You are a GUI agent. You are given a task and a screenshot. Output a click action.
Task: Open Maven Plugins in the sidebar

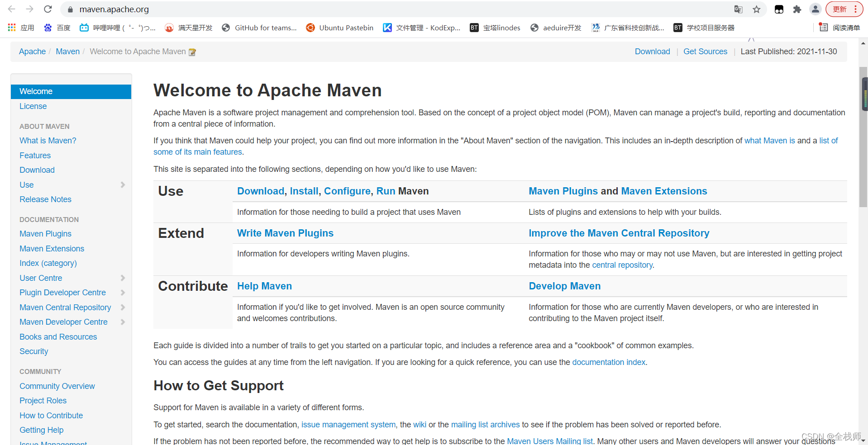click(x=45, y=234)
